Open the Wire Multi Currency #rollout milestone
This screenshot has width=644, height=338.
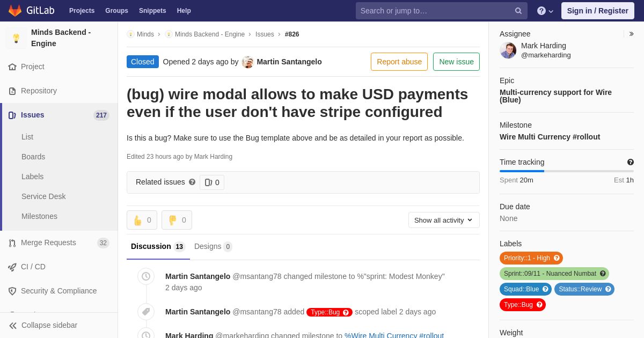[x=550, y=137]
